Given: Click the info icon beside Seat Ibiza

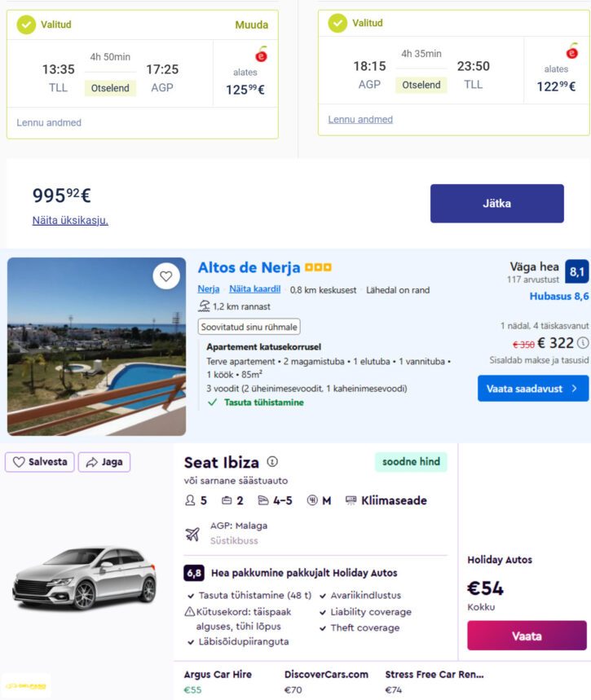Looking at the screenshot, I should coord(272,461).
